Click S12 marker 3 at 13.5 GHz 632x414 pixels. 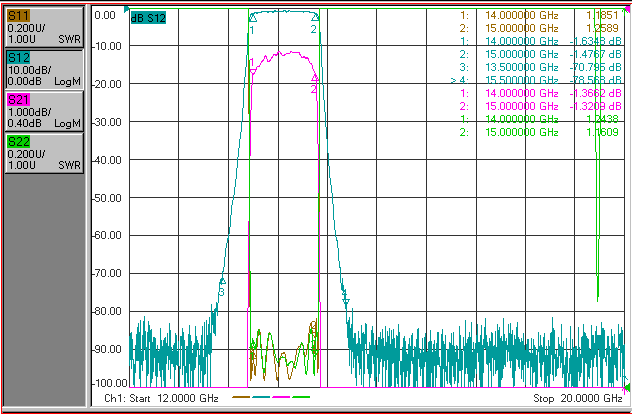[x=222, y=281]
